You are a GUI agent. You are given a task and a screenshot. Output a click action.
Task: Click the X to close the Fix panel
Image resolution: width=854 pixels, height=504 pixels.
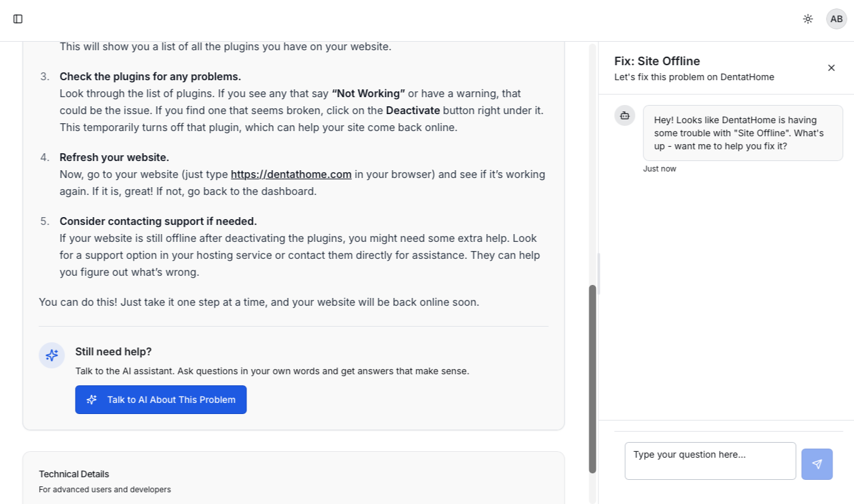pos(831,68)
